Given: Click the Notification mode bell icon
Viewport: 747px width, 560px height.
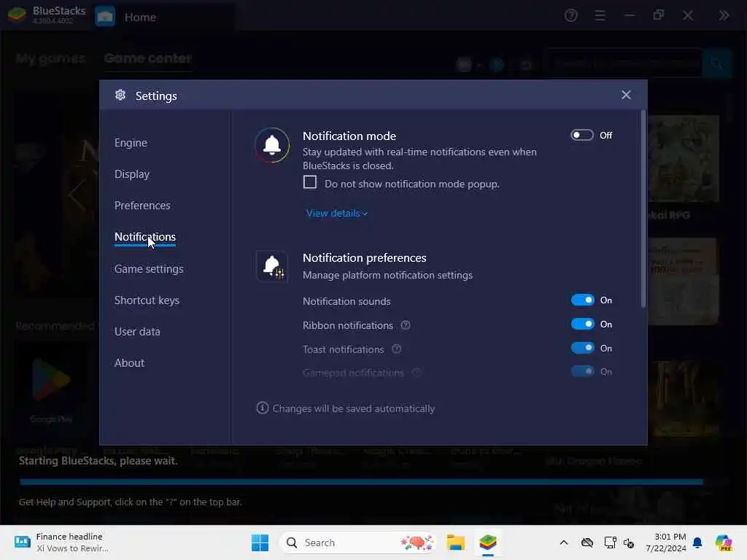Looking at the screenshot, I should pyautogui.click(x=272, y=145).
